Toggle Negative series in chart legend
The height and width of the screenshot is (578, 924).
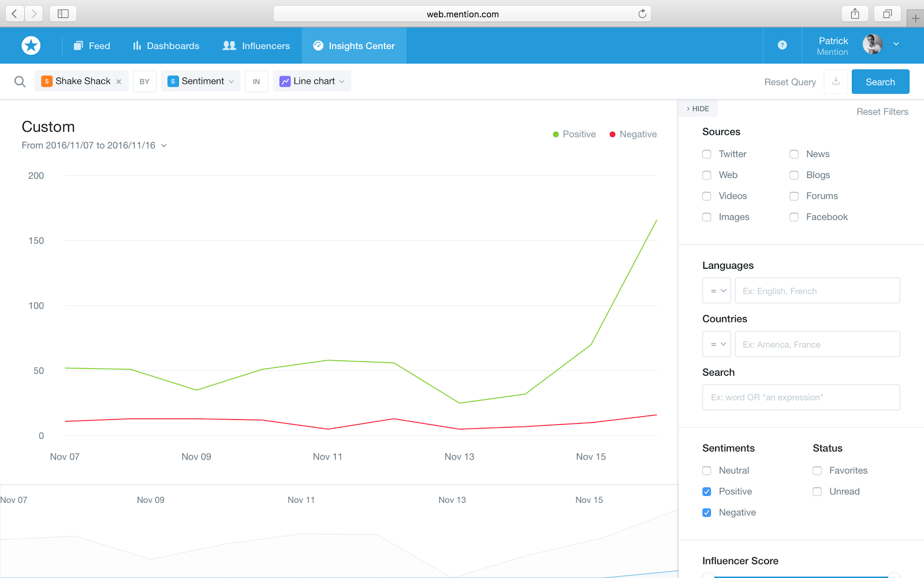[x=633, y=134]
